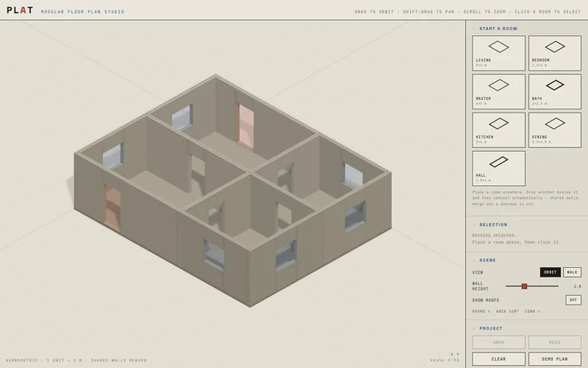
Task: Click the window in the back room wall
Action: 182,117
